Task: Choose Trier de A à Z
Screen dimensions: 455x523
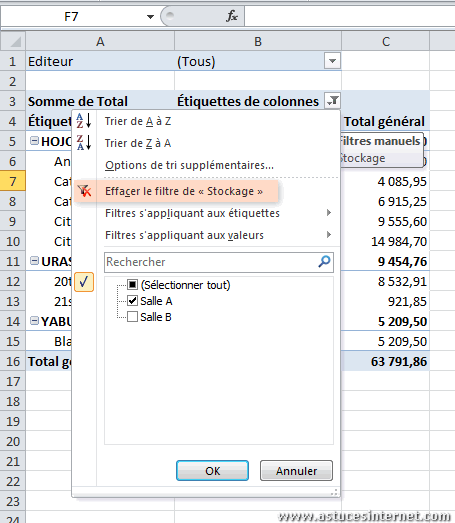Action: (206, 121)
